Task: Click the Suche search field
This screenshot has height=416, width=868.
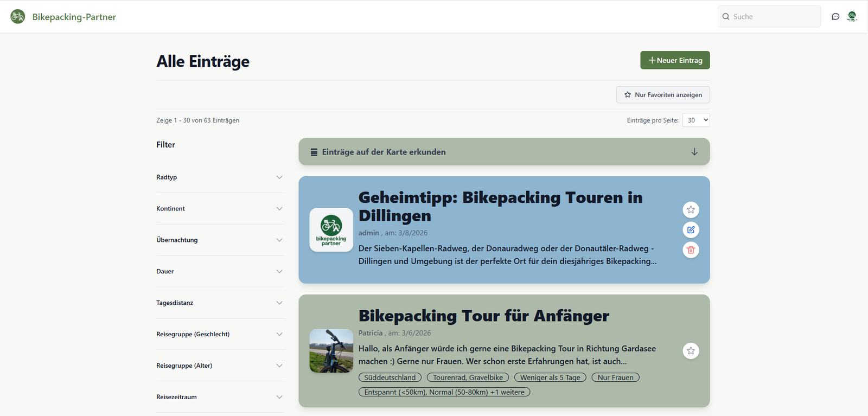Action: click(x=769, y=17)
